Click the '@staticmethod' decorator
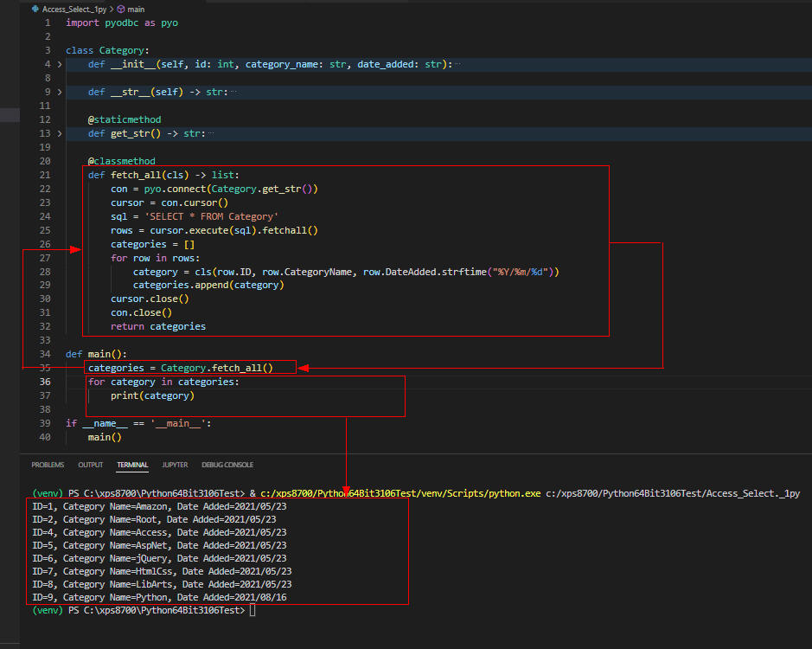 [x=125, y=119]
